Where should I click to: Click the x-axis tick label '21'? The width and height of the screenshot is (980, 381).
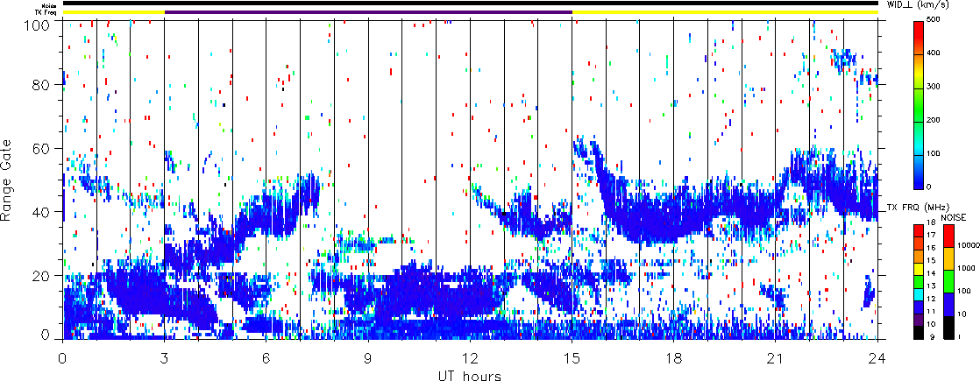click(776, 358)
